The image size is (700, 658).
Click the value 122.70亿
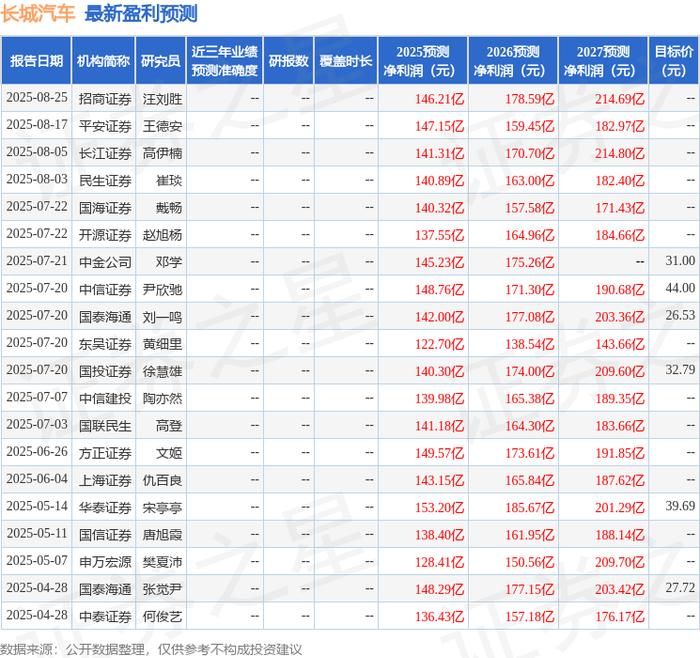[x=439, y=344]
